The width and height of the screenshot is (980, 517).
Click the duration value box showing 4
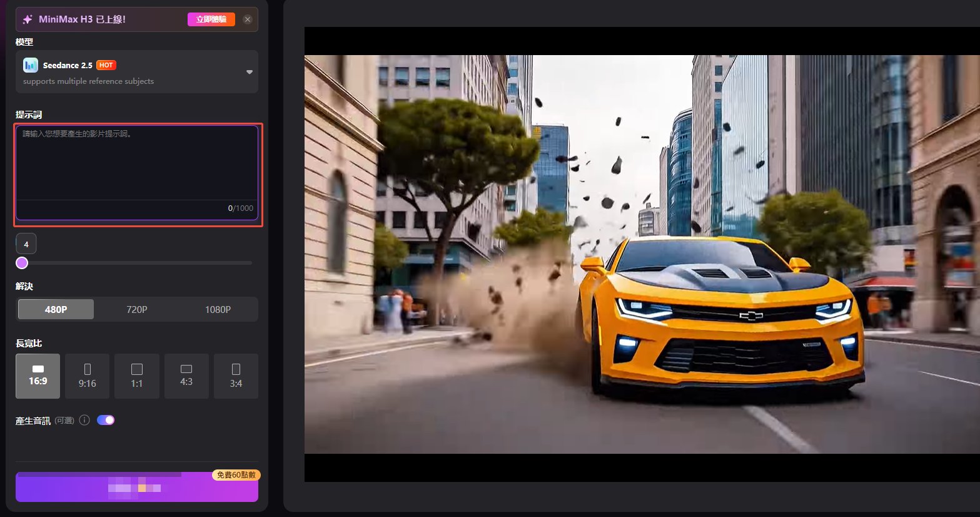[26, 244]
